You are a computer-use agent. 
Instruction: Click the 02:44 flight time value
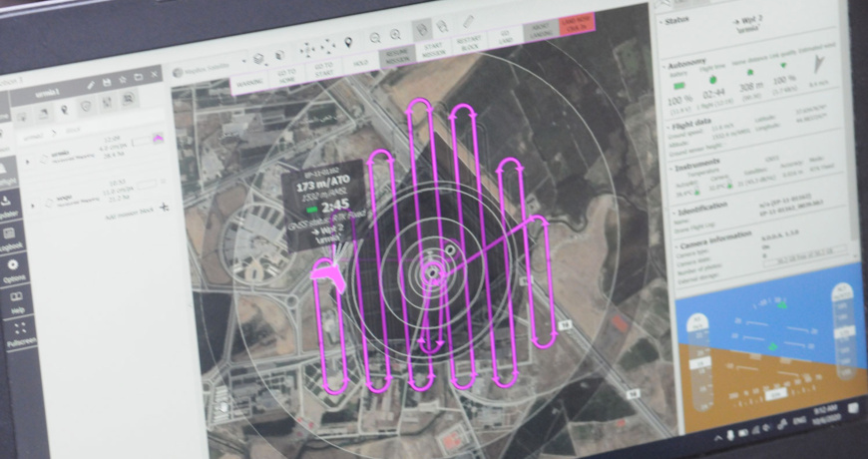715,93
